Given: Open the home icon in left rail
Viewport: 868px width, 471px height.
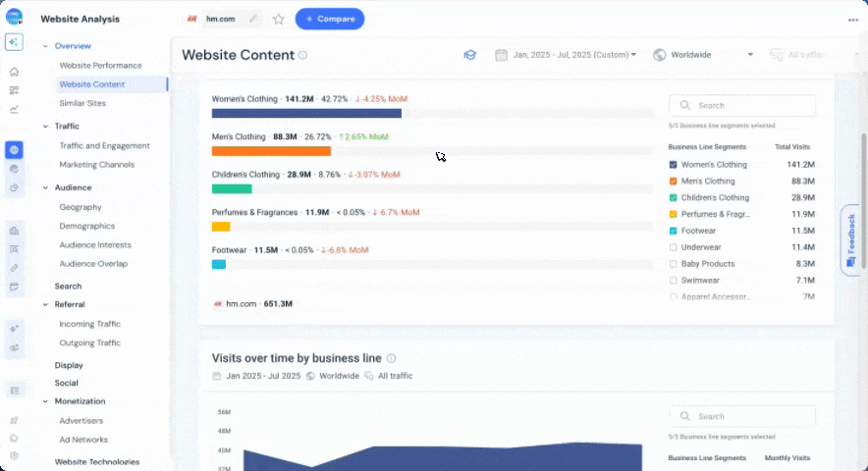Looking at the screenshot, I should (x=14, y=72).
